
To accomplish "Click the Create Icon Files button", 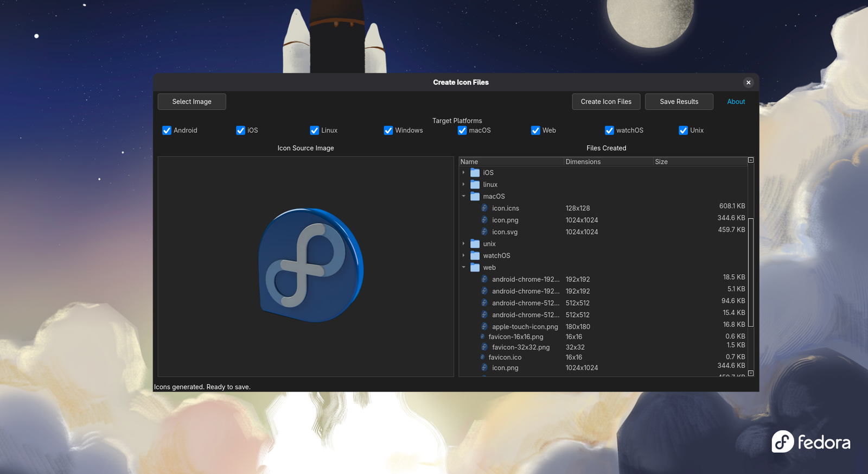I will (606, 102).
